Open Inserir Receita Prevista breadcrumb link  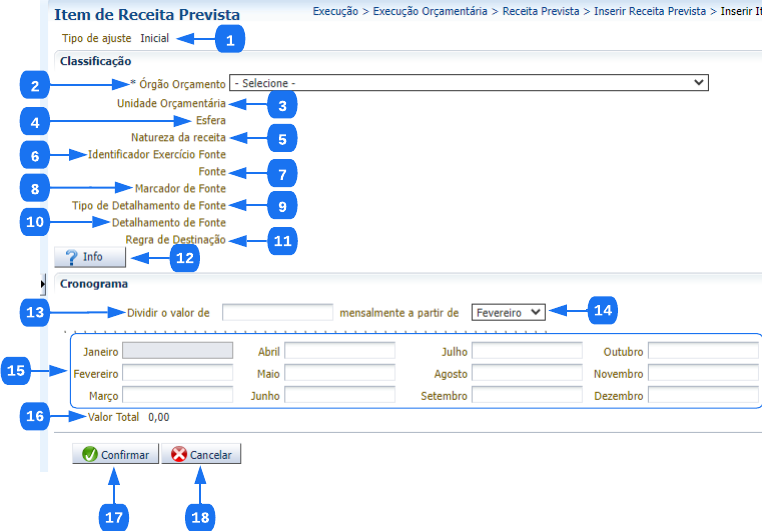point(649,11)
